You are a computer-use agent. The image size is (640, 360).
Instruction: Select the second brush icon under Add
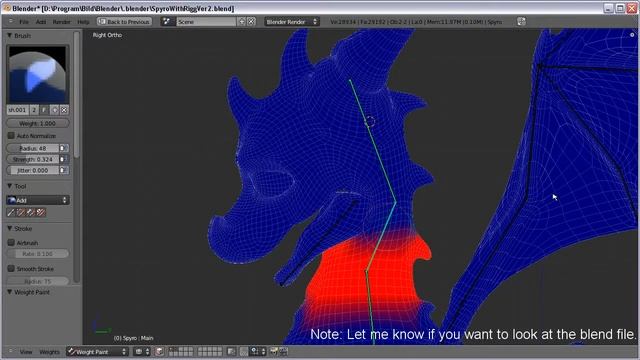(21, 212)
